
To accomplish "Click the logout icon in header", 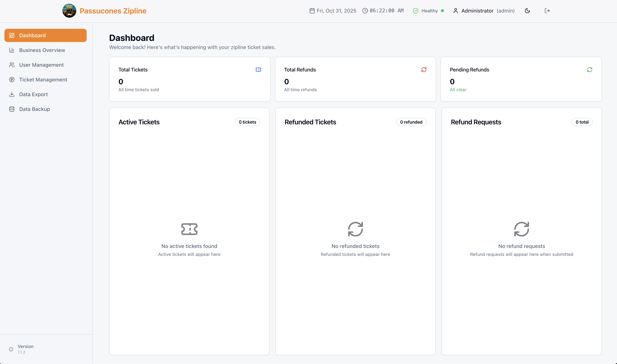I will (x=547, y=11).
